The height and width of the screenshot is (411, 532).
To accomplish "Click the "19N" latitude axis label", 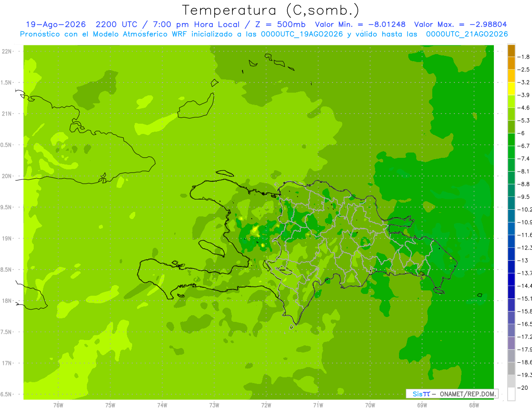I will 6,239.
